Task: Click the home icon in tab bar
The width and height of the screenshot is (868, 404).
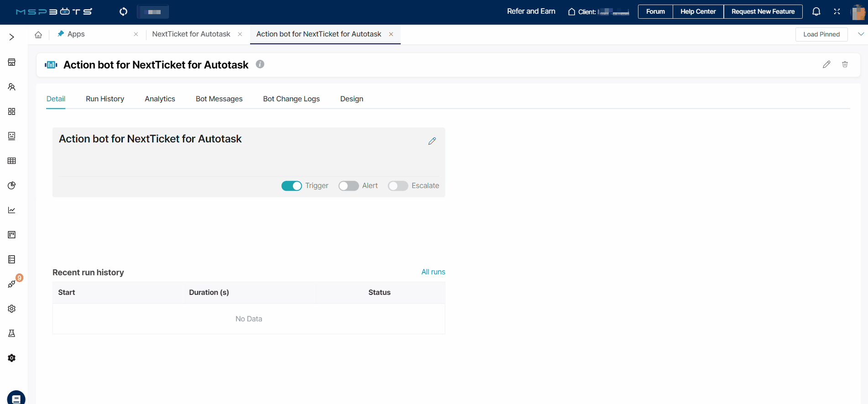Action: pos(38,35)
